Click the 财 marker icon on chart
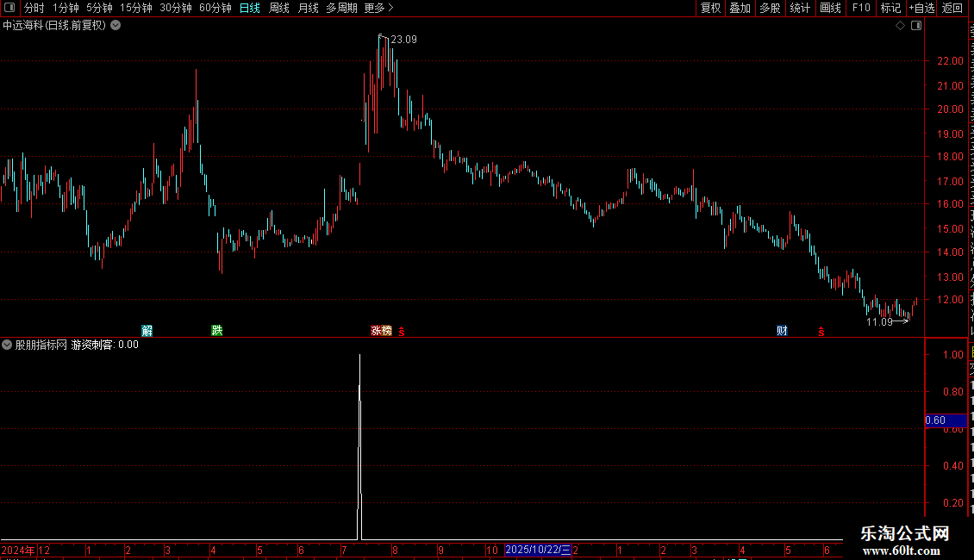974x560 pixels. pos(782,330)
